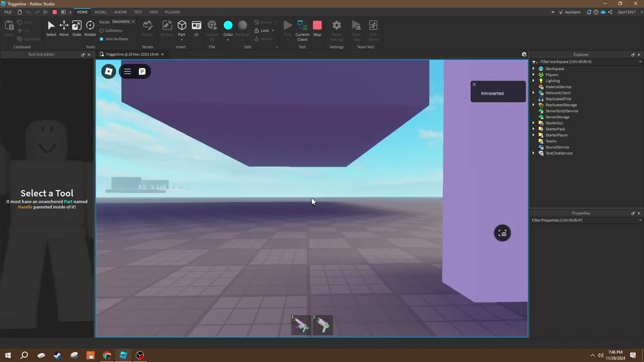
Task: Choose the Rotate tool
Action: point(90,29)
